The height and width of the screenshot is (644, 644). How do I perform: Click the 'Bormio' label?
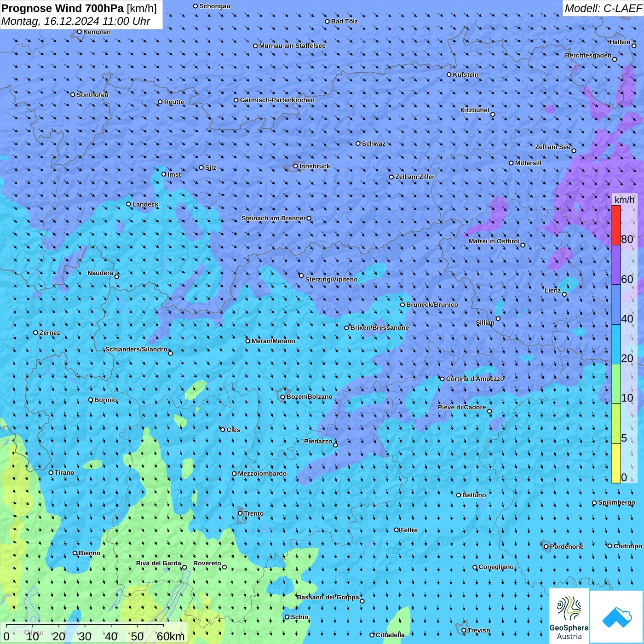[106, 400]
